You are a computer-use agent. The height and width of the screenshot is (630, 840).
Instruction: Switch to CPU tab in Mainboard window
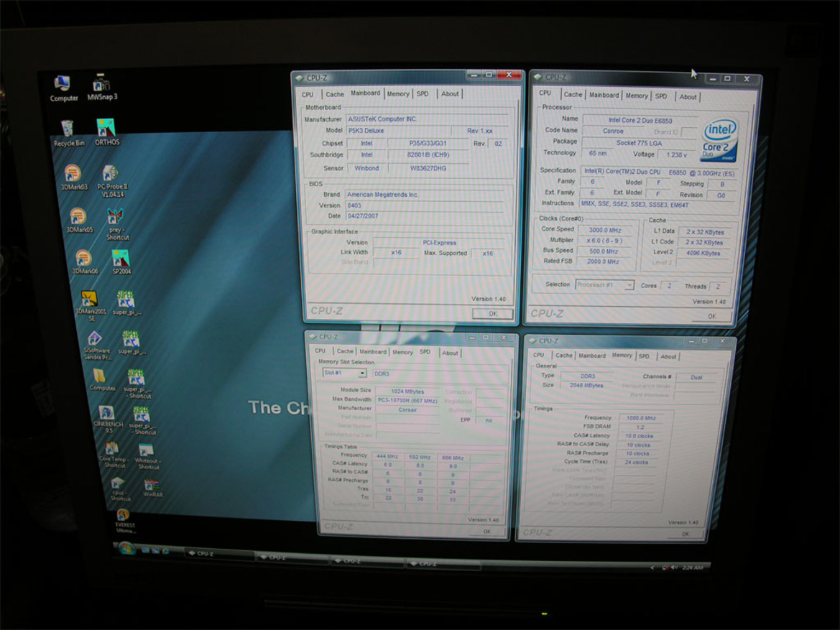tap(308, 94)
